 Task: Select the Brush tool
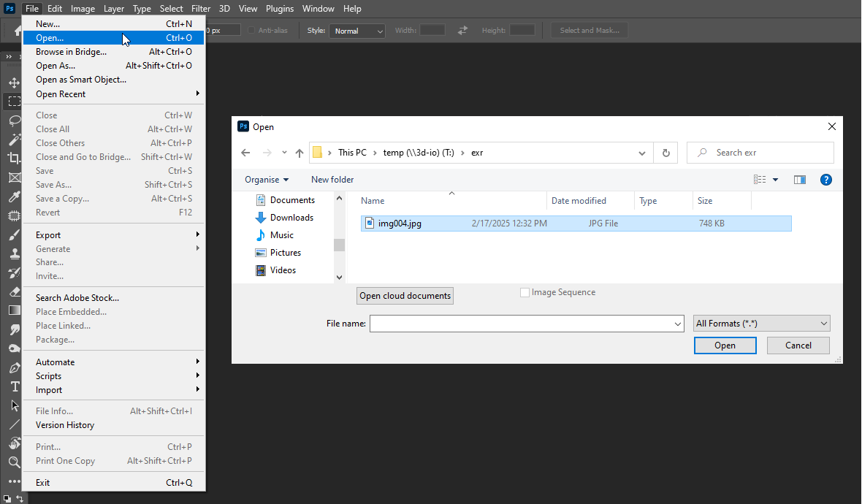(x=15, y=234)
